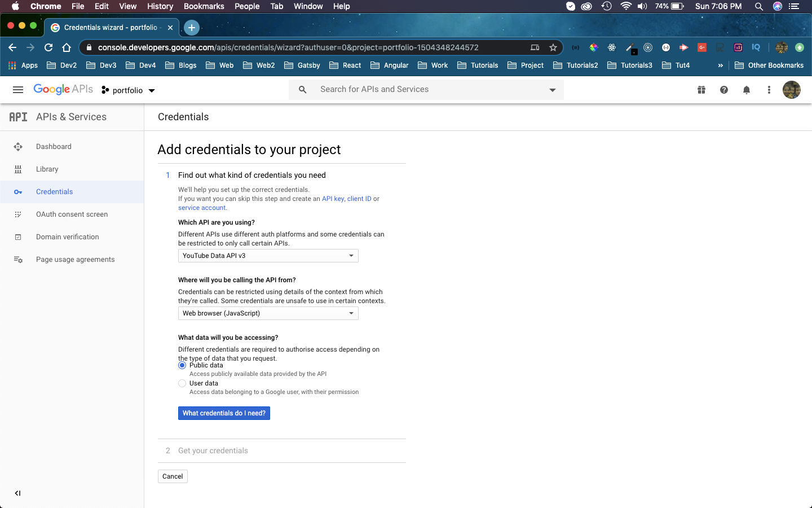Go to OAuth consent screen page
812x508 pixels.
72,214
